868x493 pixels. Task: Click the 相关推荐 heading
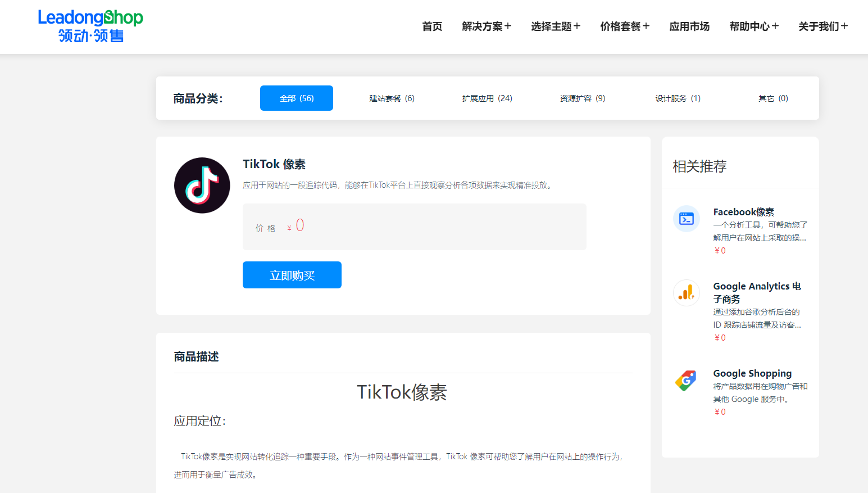(699, 166)
